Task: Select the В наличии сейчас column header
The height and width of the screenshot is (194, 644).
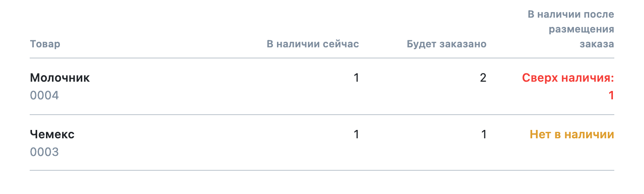Action: tap(313, 44)
